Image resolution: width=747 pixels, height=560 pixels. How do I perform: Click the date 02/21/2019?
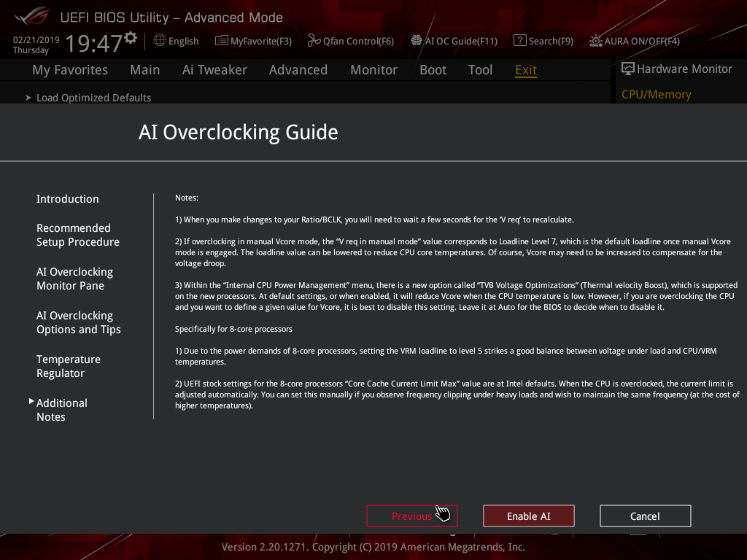pyautogui.click(x=36, y=40)
